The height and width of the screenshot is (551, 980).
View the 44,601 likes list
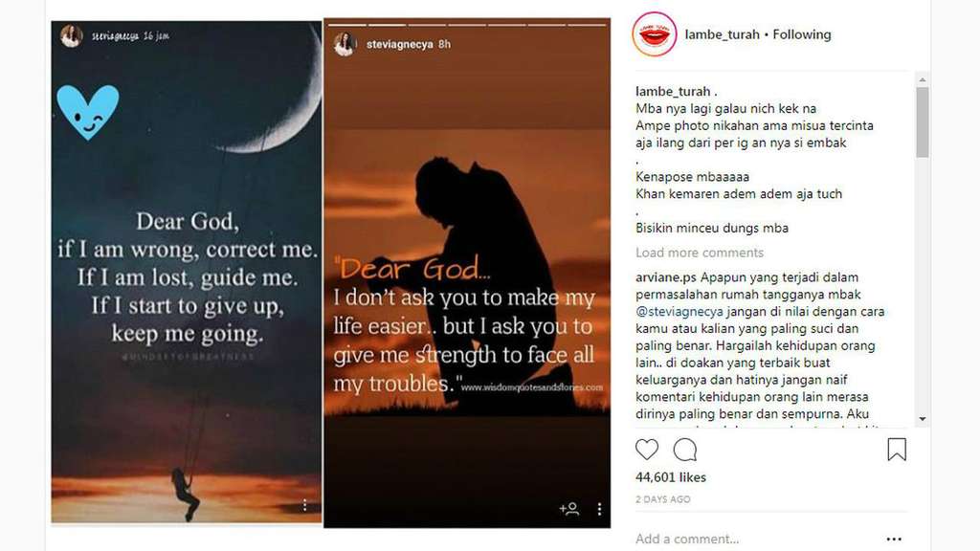[671, 477]
